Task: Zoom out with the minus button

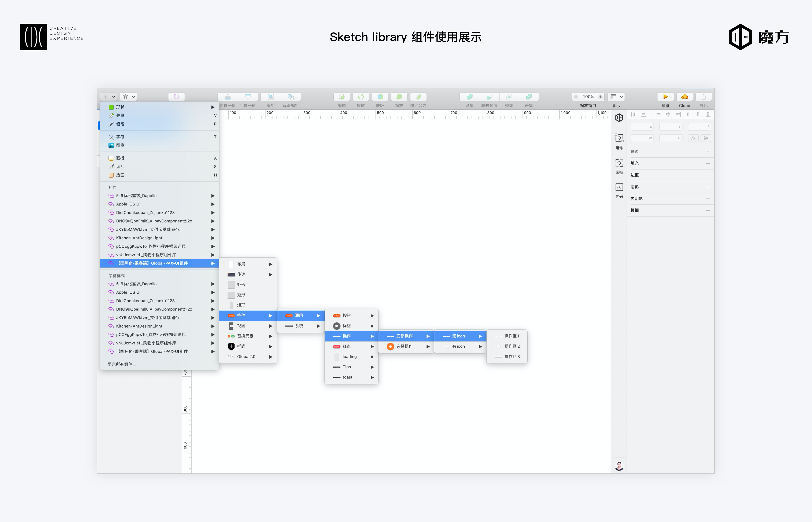Action: pyautogui.click(x=576, y=97)
